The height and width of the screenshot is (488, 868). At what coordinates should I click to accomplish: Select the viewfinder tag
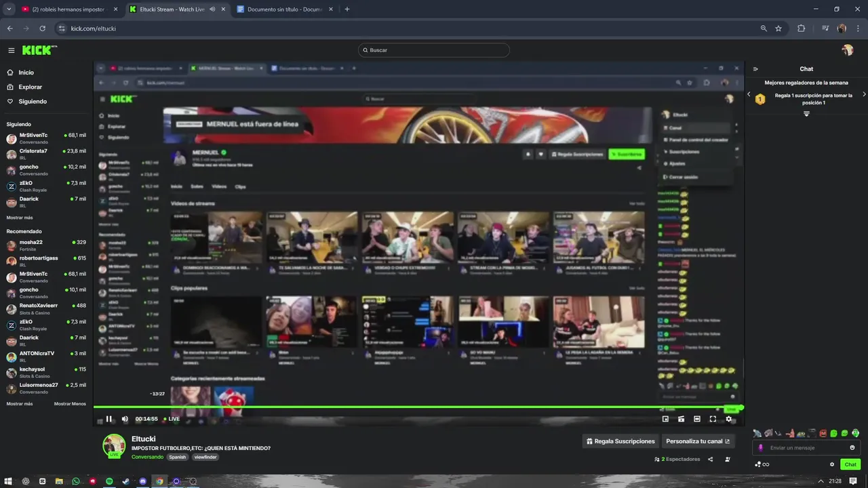[205, 457]
